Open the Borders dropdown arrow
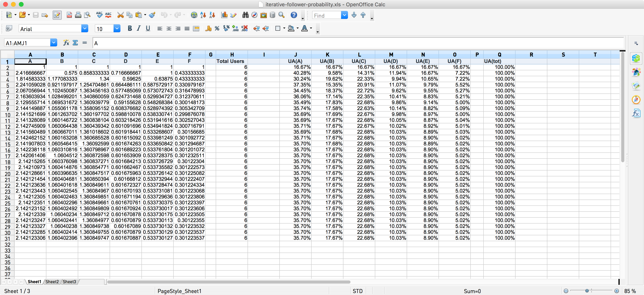The width and height of the screenshot is (644, 295). coord(284,28)
